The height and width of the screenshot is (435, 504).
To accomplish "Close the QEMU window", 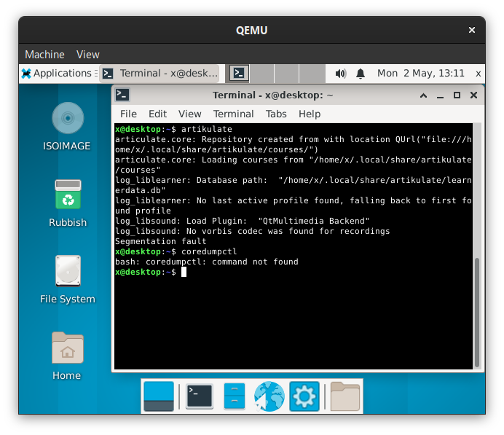I will click(x=471, y=30).
